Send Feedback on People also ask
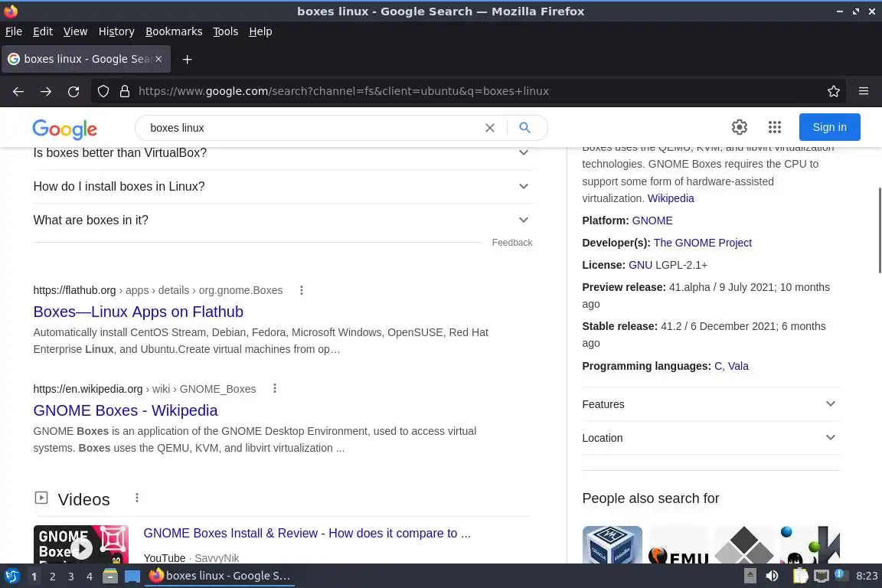Viewport: 882px width, 588px height. [x=512, y=243]
